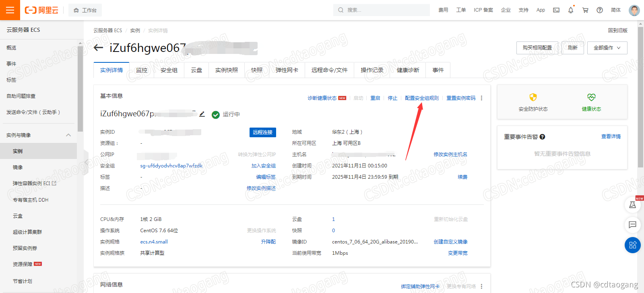Click the 修改实例主机名 link
Image resolution: width=644 pixels, height=293 pixels.
(450, 155)
